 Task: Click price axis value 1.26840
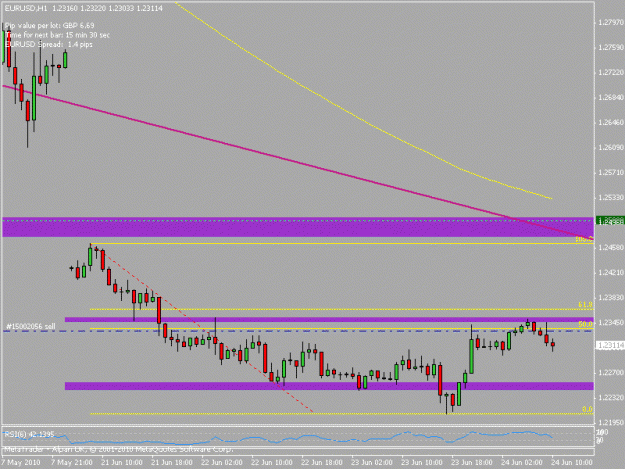click(x=611, y=98)
